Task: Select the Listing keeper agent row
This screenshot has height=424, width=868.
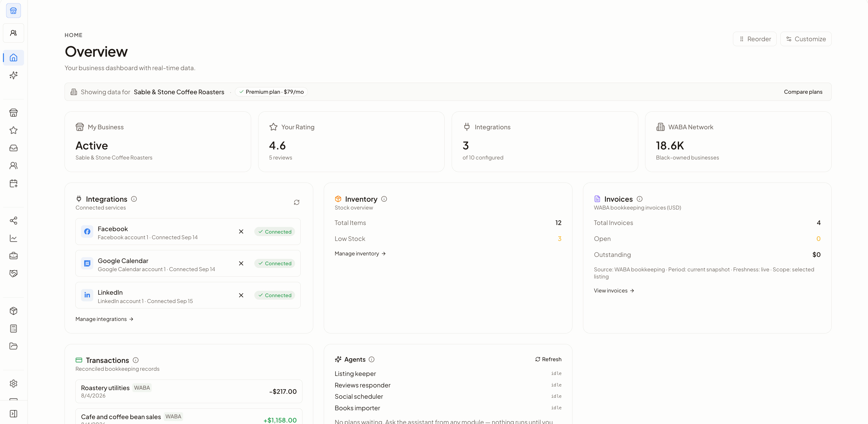Action: pos(448,373)
